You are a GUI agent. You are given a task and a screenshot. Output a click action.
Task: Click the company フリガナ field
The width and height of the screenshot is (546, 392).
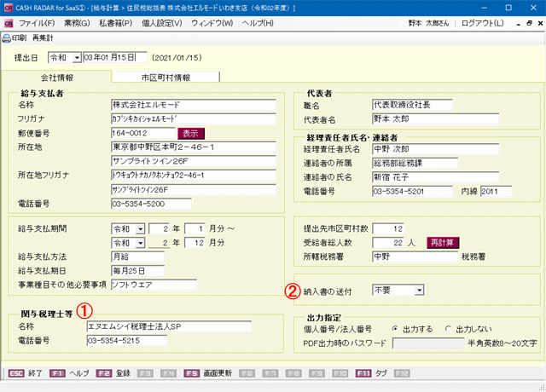(x=194, y=119)
